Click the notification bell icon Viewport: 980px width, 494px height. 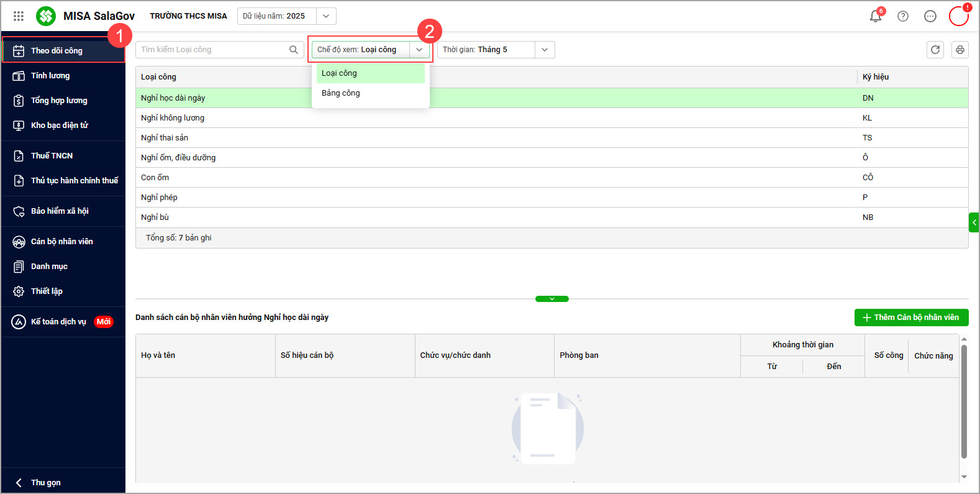[x=876, y=16]
